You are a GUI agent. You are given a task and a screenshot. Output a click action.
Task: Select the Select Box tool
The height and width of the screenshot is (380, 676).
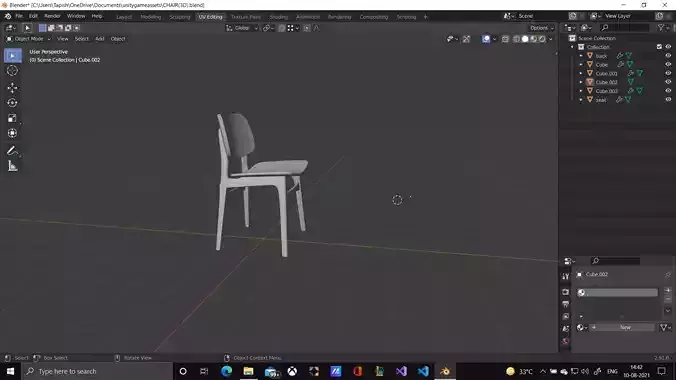[13, 56]
